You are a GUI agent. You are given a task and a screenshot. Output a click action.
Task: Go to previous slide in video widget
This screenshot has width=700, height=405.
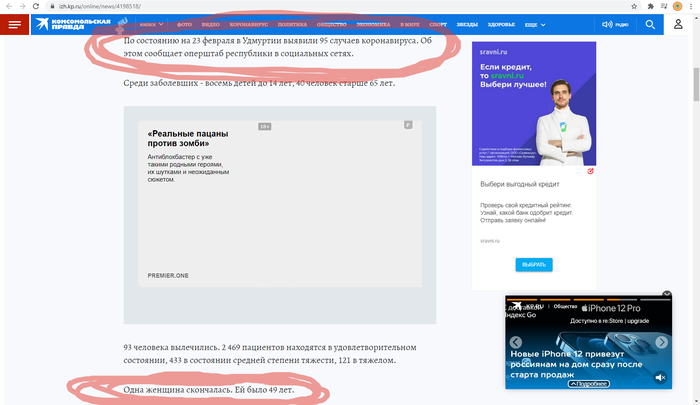(x=516, y=342)
